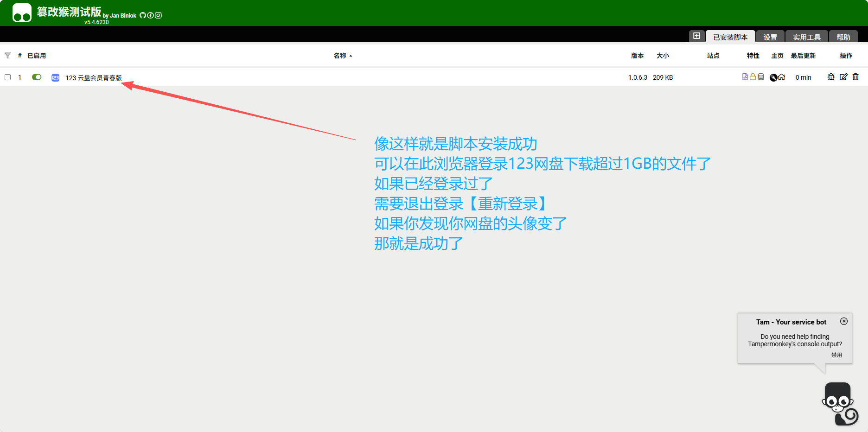Viewport: 868px width, 432px height.
Task: Disable the 123 云盘会员青春版 script toggle
Action: pyautogui.click(x=37, y=77)
